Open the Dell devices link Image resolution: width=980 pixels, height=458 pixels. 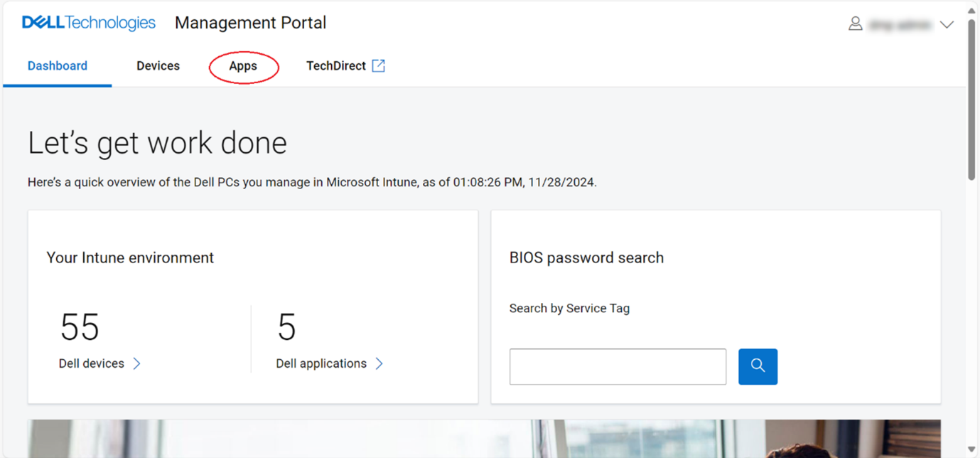pyautogui.click(x=92, y=363)
